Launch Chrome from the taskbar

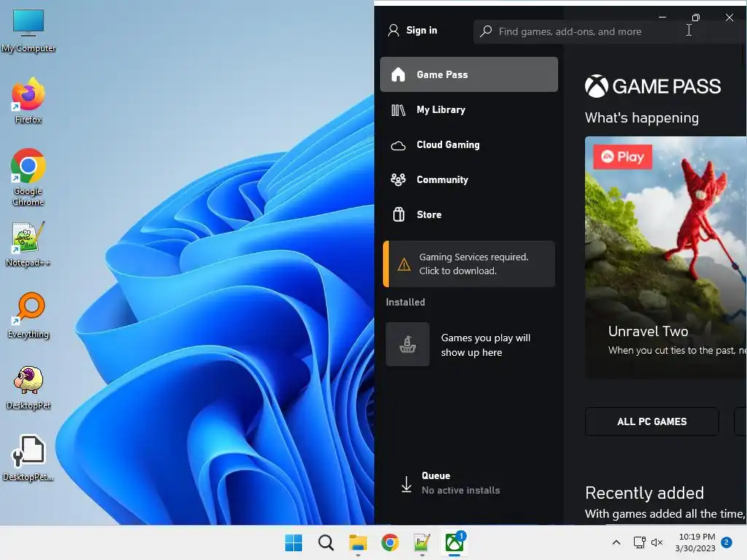point(390,542)
